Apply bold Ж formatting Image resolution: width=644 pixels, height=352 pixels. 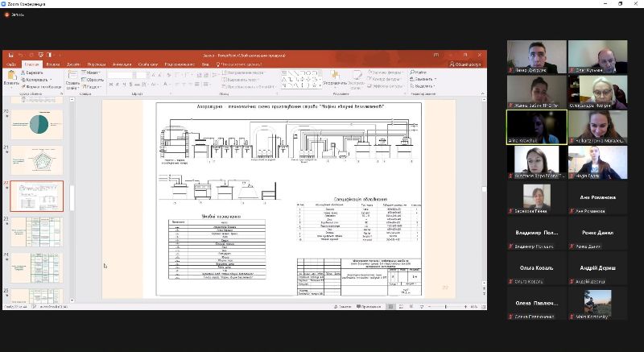[x=111, y=85]
